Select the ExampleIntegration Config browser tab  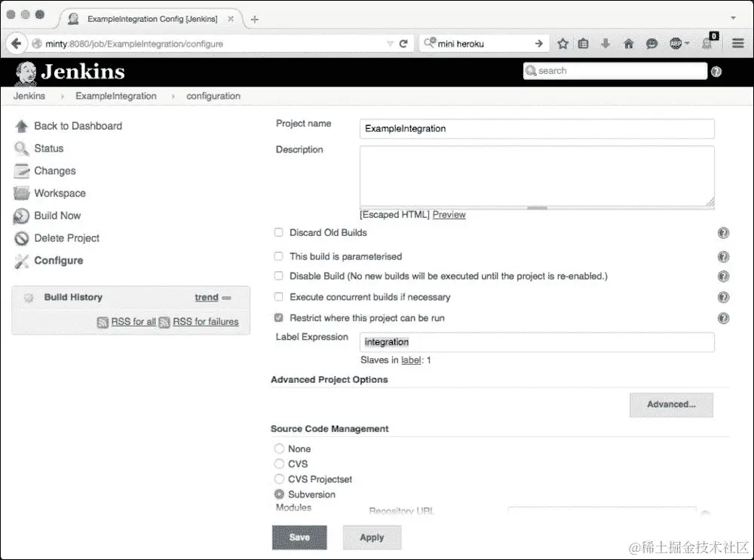pyautogui.click(x=152, y=19)
